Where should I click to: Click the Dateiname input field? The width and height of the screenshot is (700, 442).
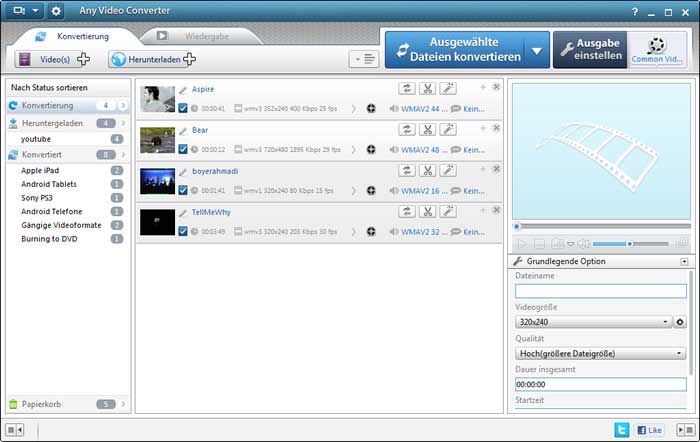(601, 291)
